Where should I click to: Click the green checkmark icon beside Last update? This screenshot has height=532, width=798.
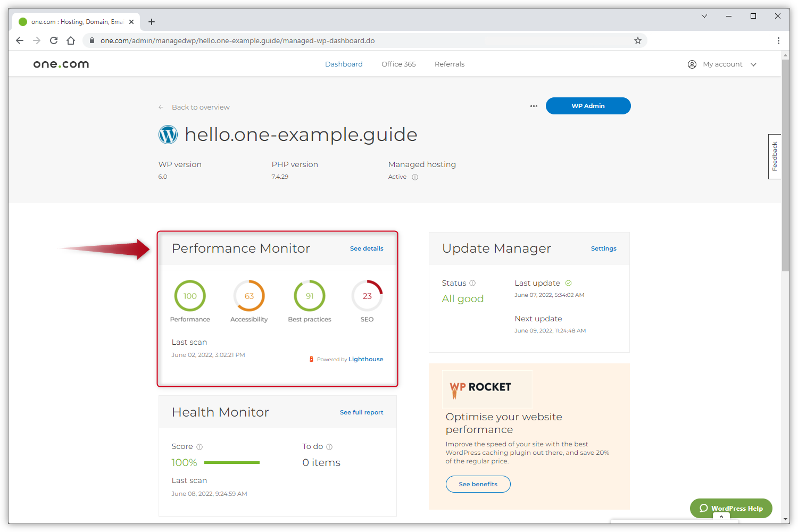568,282
